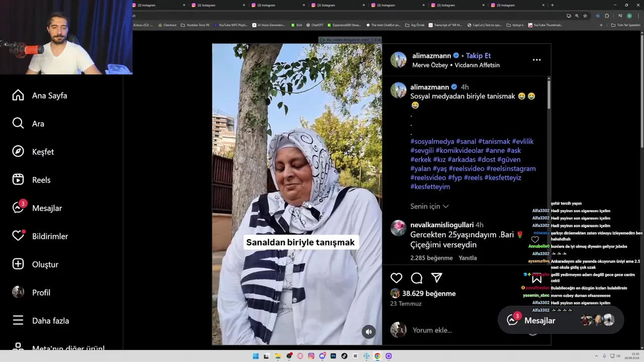Screen dimensions: 644x362
Task: Show hidden system tray icons
Action: (x=597, y=356)
